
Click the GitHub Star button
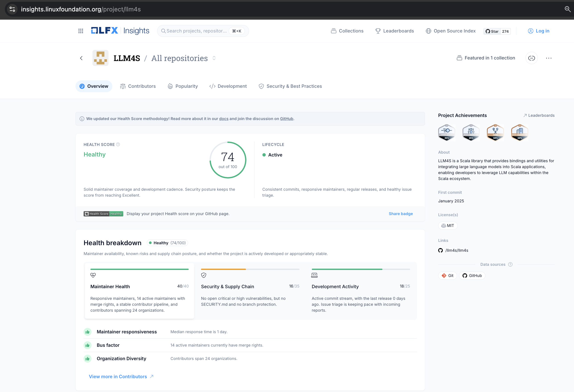[x=492, y=31]
